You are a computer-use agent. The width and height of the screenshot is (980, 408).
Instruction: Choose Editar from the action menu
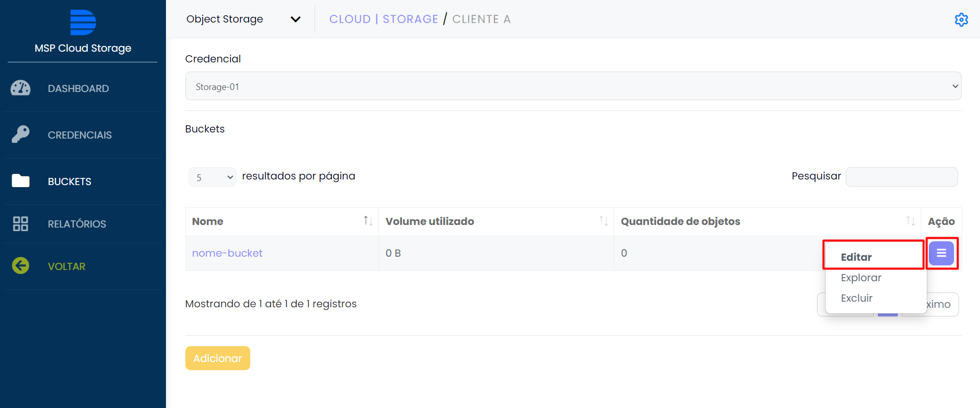point(856,257)
